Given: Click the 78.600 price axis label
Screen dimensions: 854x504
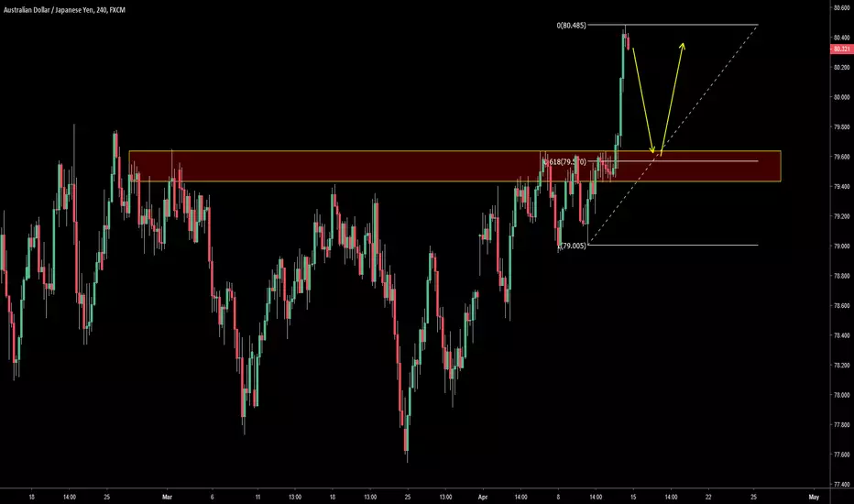Looking at the screenshot, I should (841, 306).
